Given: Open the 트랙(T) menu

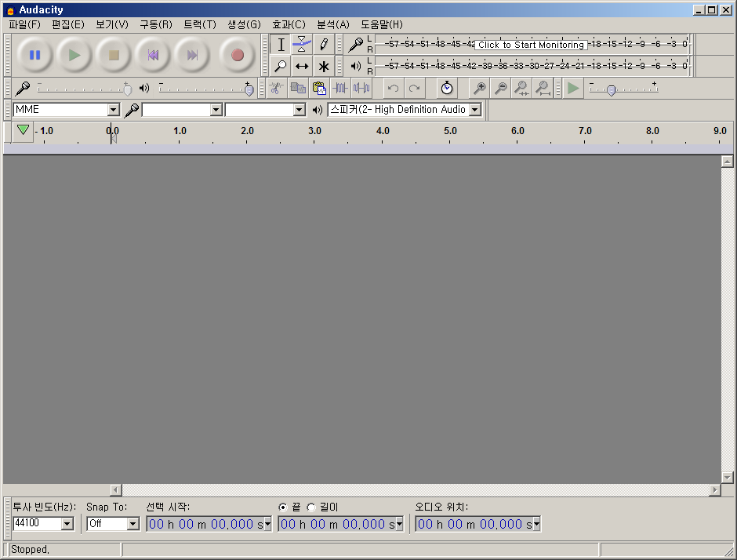Looking at the screenshot, I should coord(200,24).
